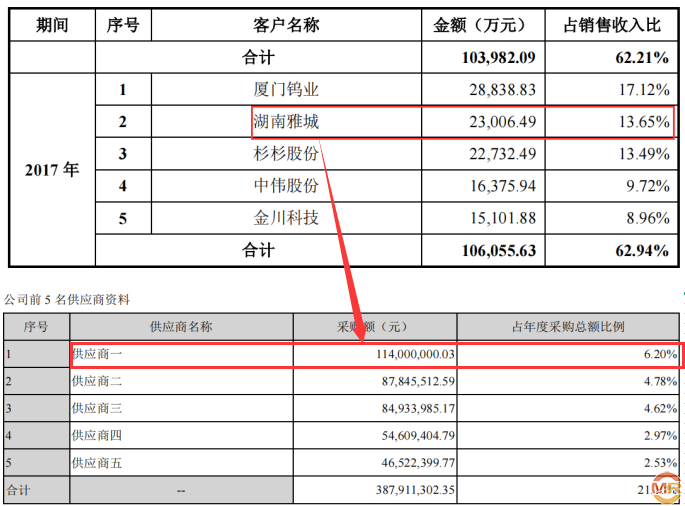
Task: Click the amount 23,006.49
Action: pyautogui.click(x=503, y=122)
